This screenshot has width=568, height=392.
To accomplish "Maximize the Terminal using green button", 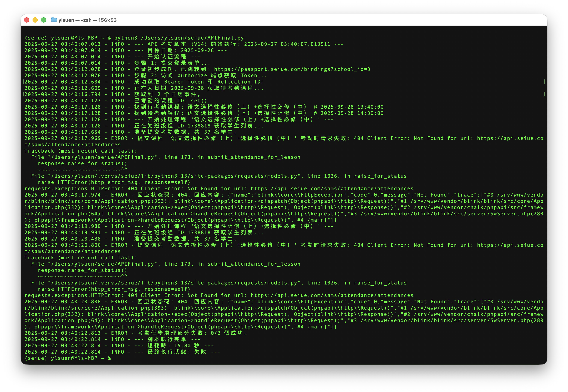I will coord(44,20).
